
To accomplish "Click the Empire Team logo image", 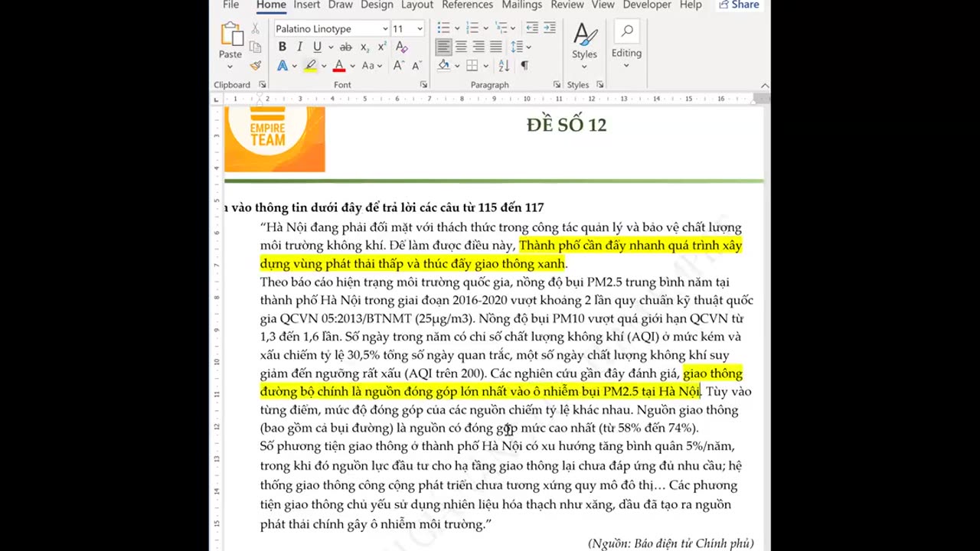I will [275, 139].
